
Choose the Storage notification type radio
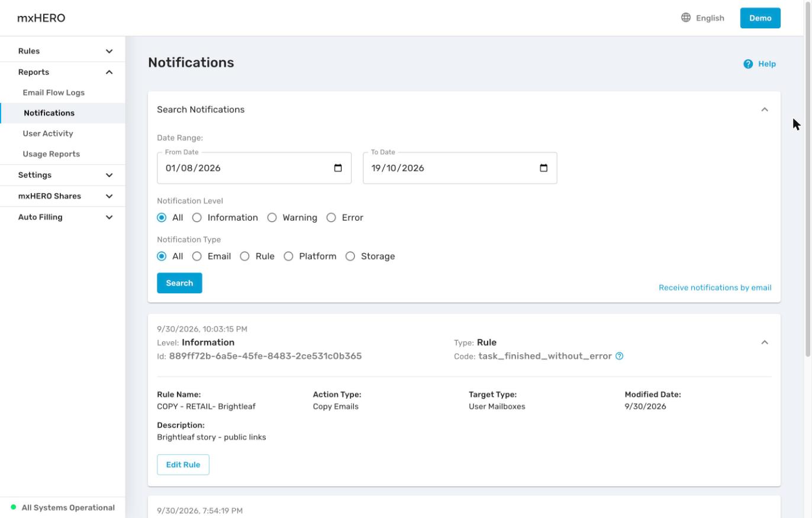click(350, 256)
